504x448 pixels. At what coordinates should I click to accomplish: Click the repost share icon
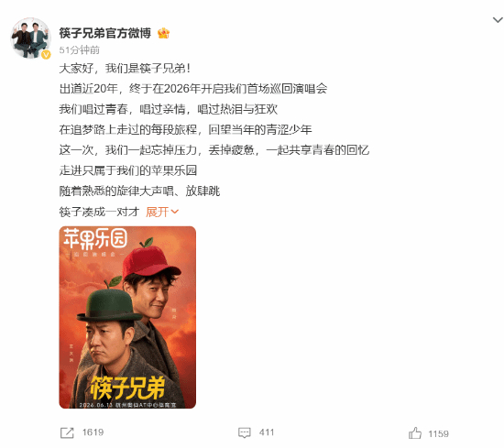pyautogui.click(x=67, y=433)
